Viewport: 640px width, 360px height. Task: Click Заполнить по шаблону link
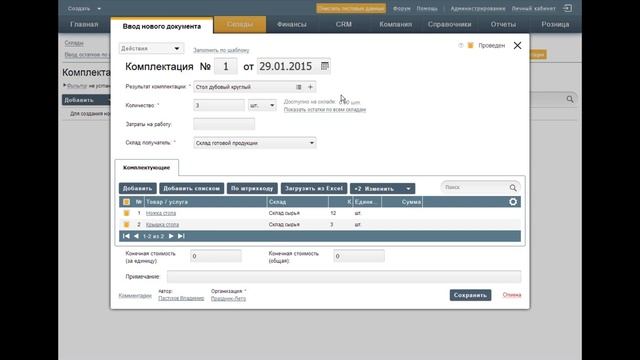pos(221,50)
